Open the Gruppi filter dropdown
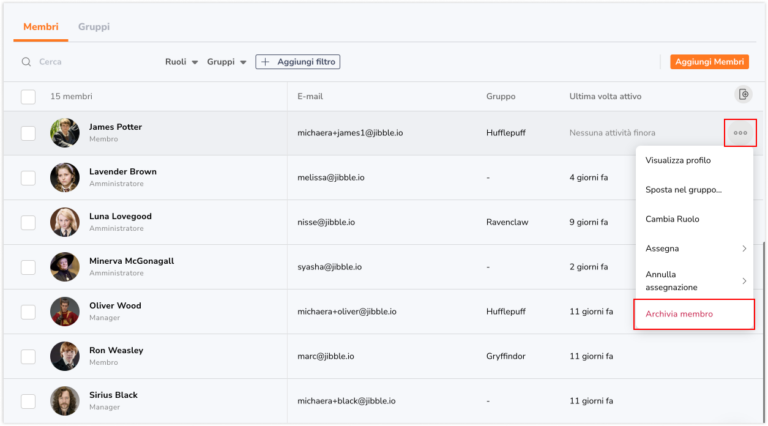Screen dimensions: 768x426 [x=226, y=62]
